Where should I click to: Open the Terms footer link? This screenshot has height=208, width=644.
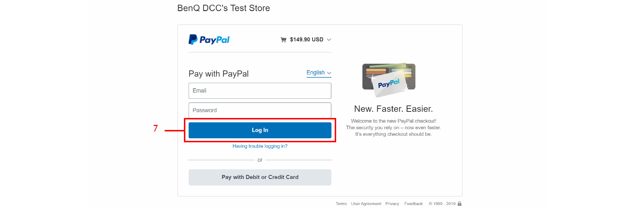point(341,204)
